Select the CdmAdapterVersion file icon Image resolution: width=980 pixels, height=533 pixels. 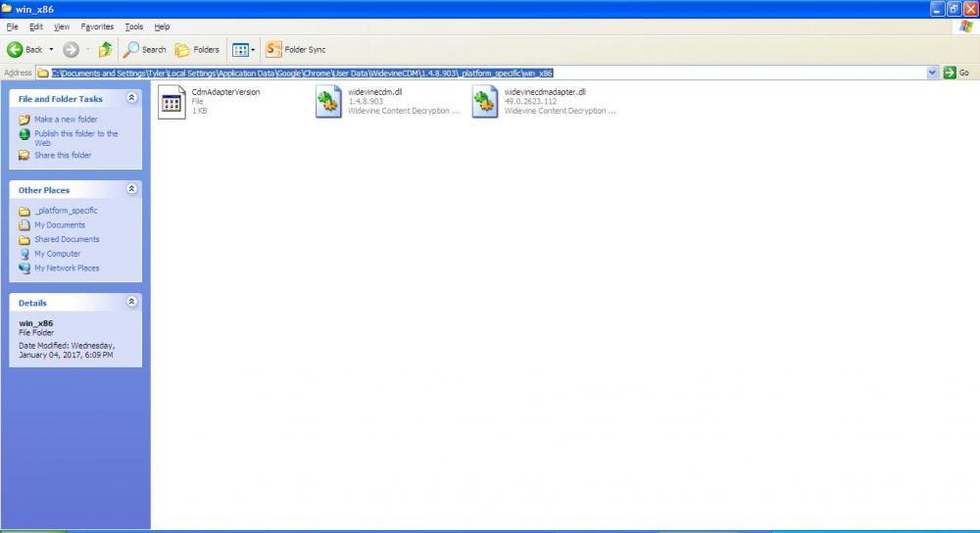[171, 102]
